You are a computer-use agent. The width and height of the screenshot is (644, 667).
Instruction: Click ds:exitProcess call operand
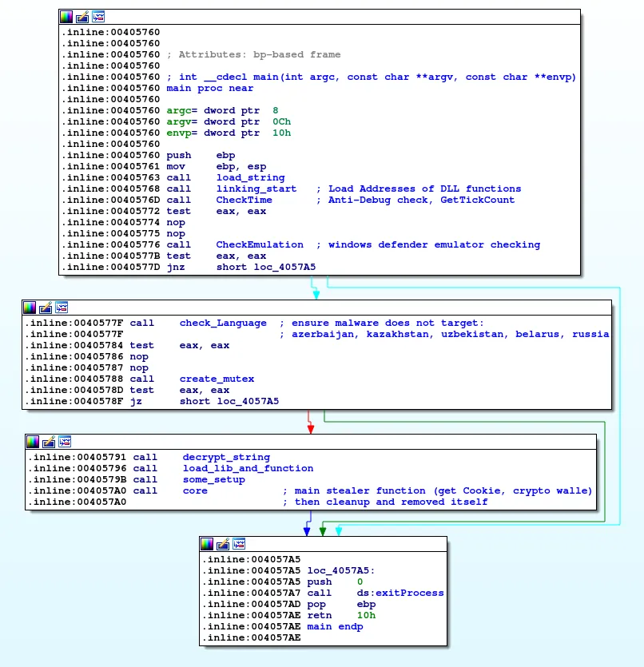[400, 593]
